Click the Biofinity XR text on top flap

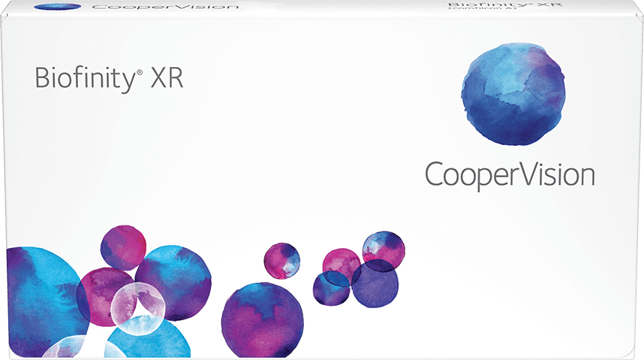504,5
